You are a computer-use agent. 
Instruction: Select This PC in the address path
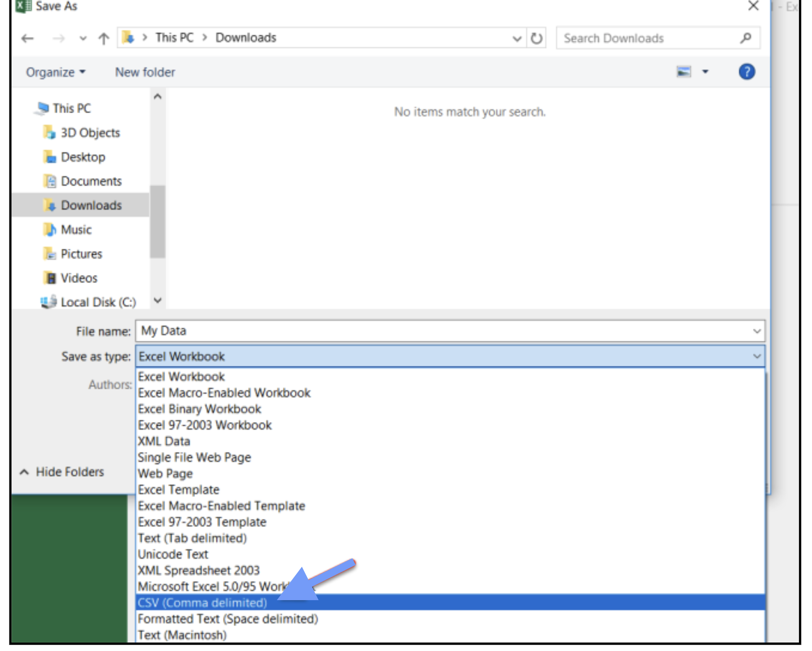coord(174,37)
